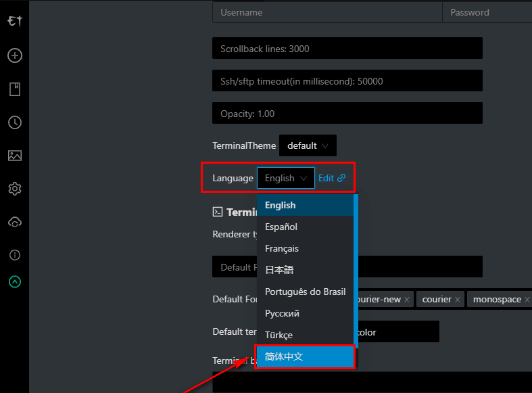Image resolution: width=532 pixels, height=393 pixels.
Task: Expand the TerminalTheme default dropdown
Action: tap(308, 145)
